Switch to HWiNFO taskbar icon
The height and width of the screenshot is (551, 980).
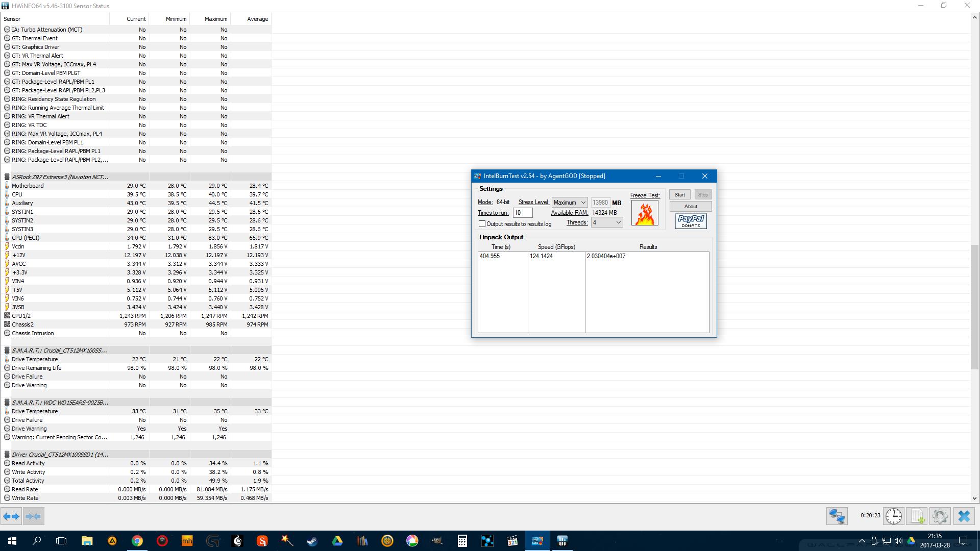tap(562, 541)
